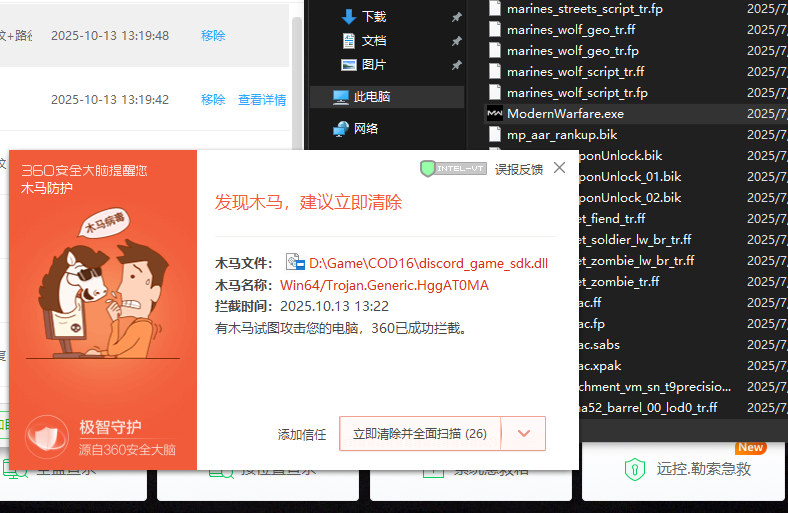This screenshot has height=513, width=788.
Task: Click the Documents folder icon
Action: [x=348, y=41]
